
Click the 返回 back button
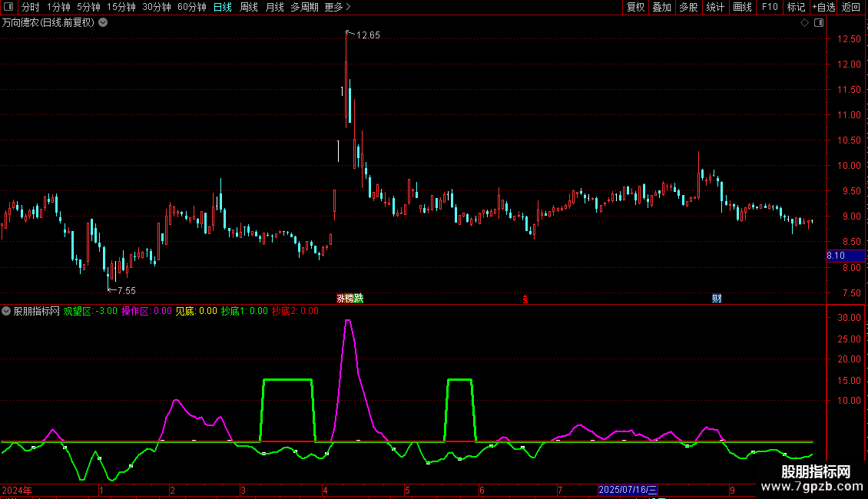click(x=851, y=7)
